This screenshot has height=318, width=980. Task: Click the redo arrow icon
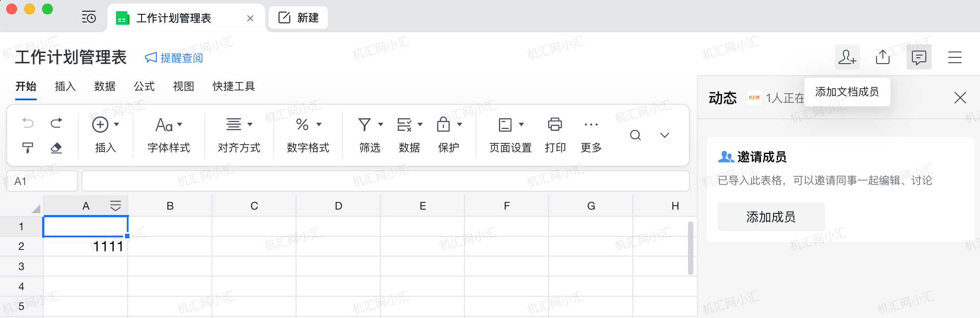(x=56, y=123)
